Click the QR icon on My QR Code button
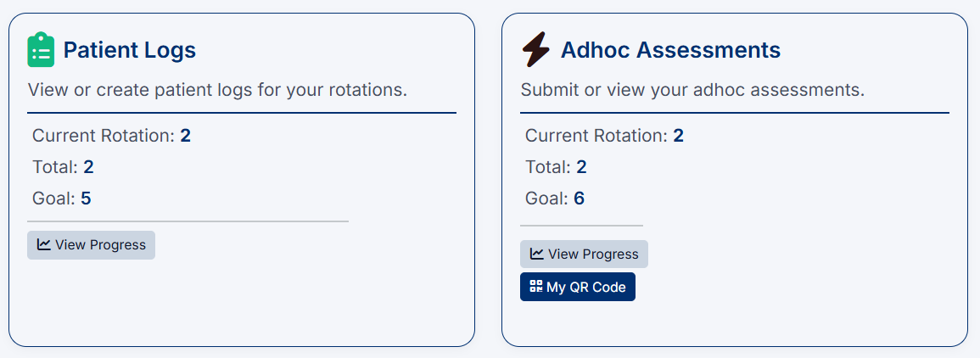 [536, 287]
